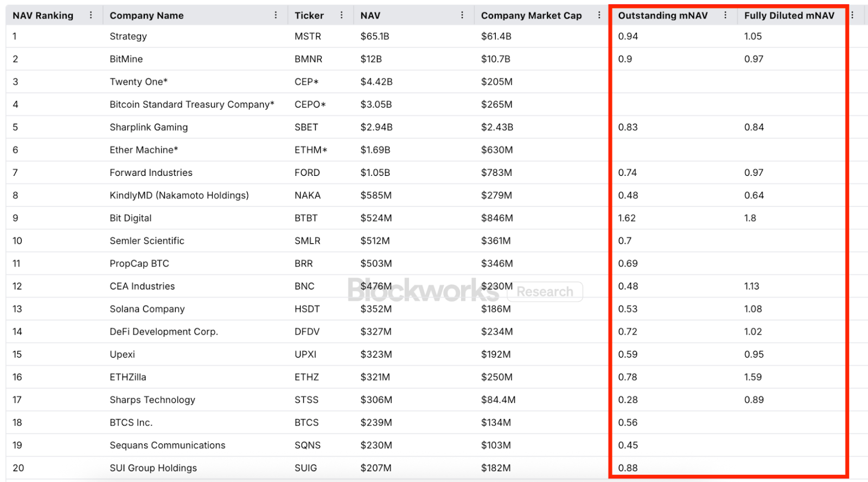This screenshot has height=482, width=868.
Task: Open the Fully Diluted mNAV column menu
Action: click(852, 15)
